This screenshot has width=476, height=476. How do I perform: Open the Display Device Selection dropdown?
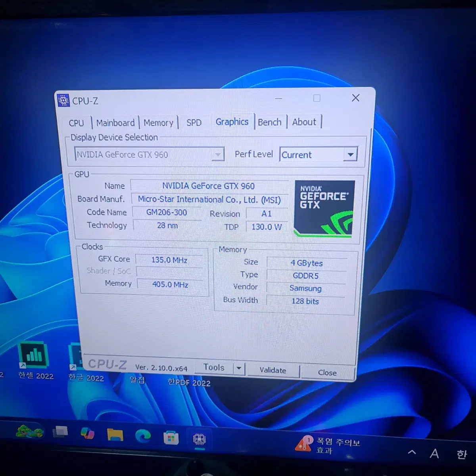tap(149, 154)
